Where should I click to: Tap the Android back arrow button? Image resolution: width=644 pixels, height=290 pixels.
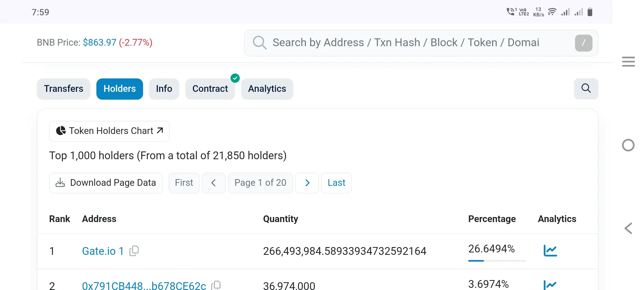pyautogui.click(x=628, y=229)
